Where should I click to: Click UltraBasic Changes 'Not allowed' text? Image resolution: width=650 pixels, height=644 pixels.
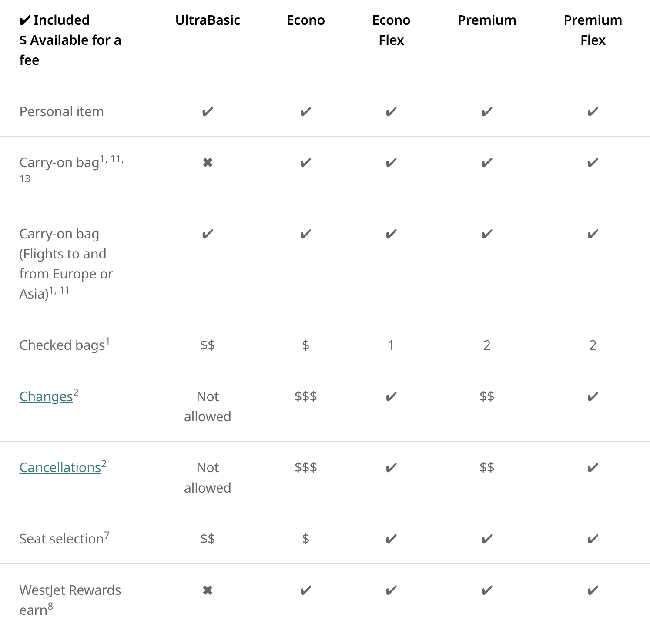pyautogui.click(x=208, y=406)
